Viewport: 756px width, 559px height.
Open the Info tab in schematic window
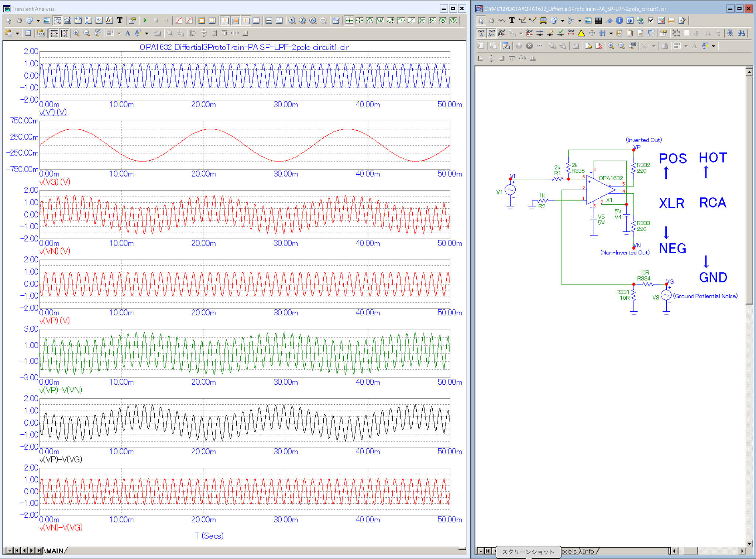coord(588,551)
